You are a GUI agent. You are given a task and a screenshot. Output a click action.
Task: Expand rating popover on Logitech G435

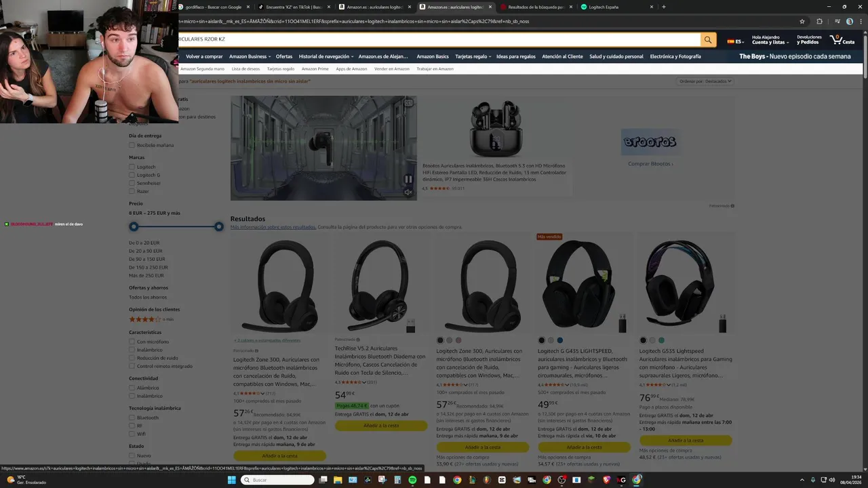[x=567, y=384]
